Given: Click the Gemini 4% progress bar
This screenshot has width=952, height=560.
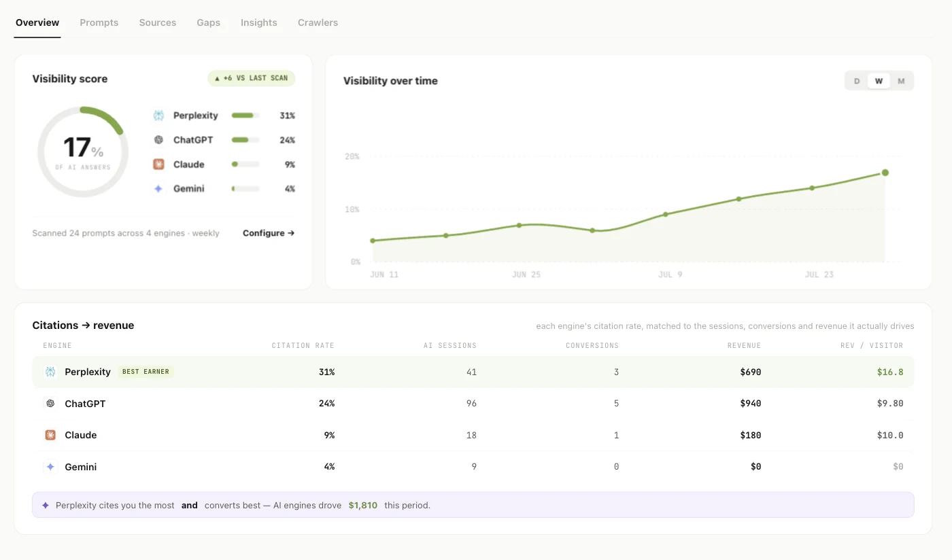Looking at the screenshot, I should click(x=245, y=189).
